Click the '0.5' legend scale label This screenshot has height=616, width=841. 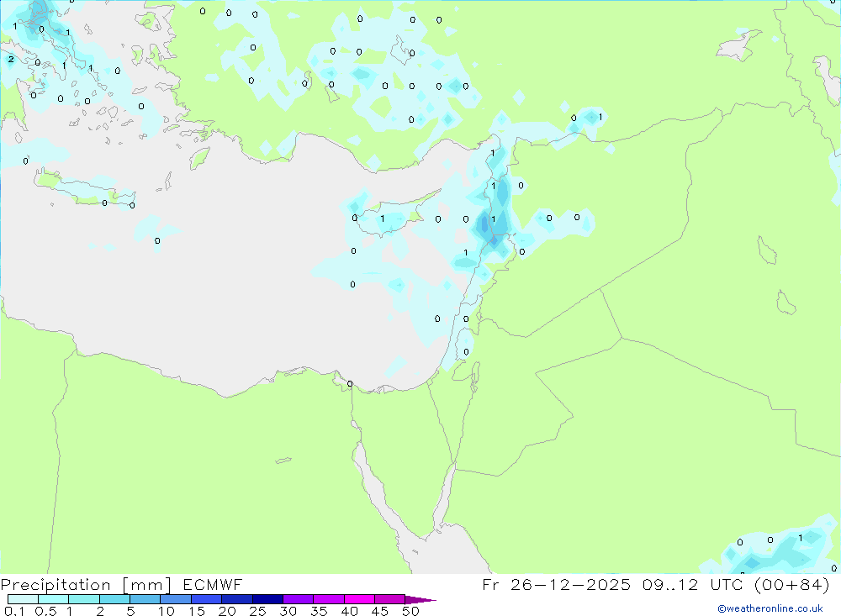[x=45, y=611]
